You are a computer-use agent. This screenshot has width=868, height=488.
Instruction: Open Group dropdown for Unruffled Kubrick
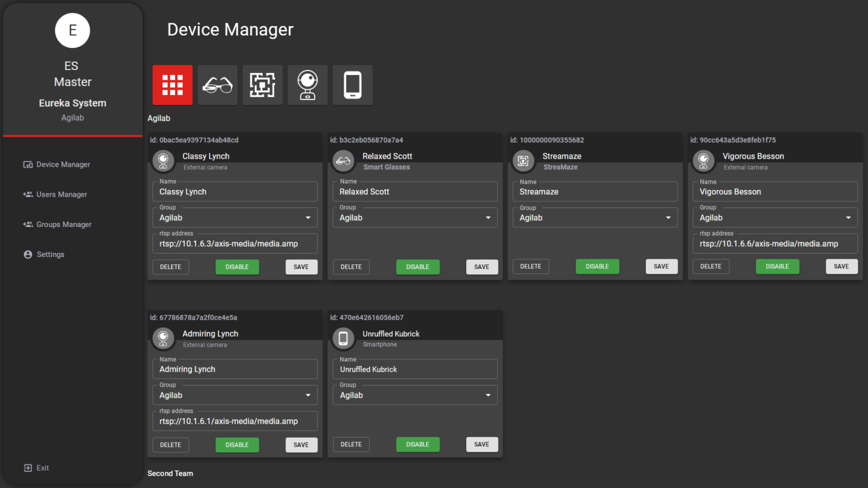[x=415, y=395]
